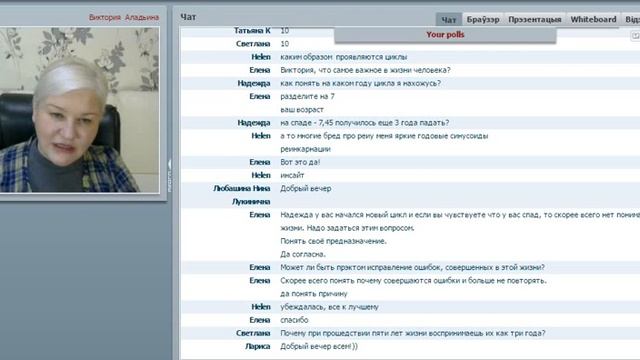Select the user name Татьяна К
640x360 pixels.
[x=252, y=31]
